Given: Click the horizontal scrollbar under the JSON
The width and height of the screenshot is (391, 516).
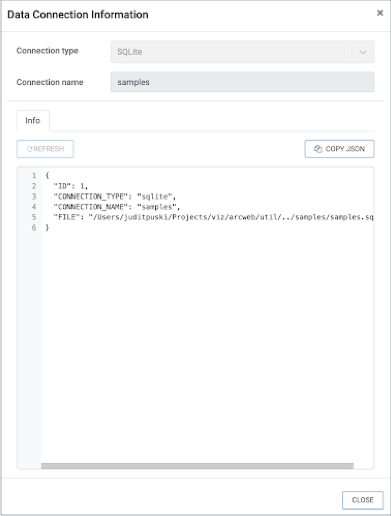Looking at the screenshot, I should 197,466.
